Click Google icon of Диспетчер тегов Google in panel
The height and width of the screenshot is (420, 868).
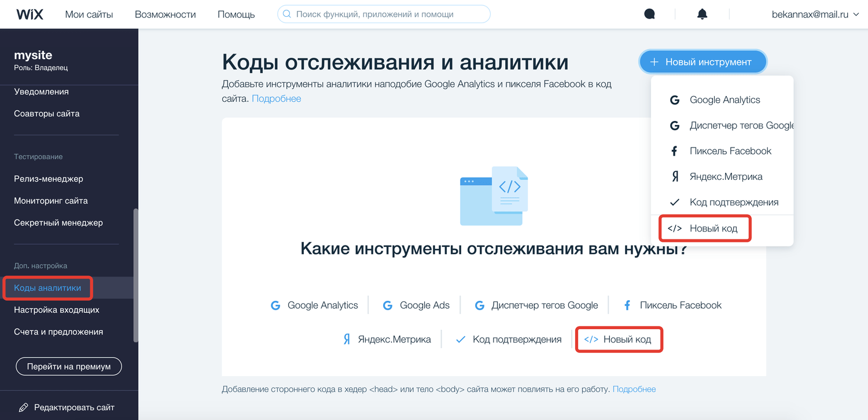(480, 305)
